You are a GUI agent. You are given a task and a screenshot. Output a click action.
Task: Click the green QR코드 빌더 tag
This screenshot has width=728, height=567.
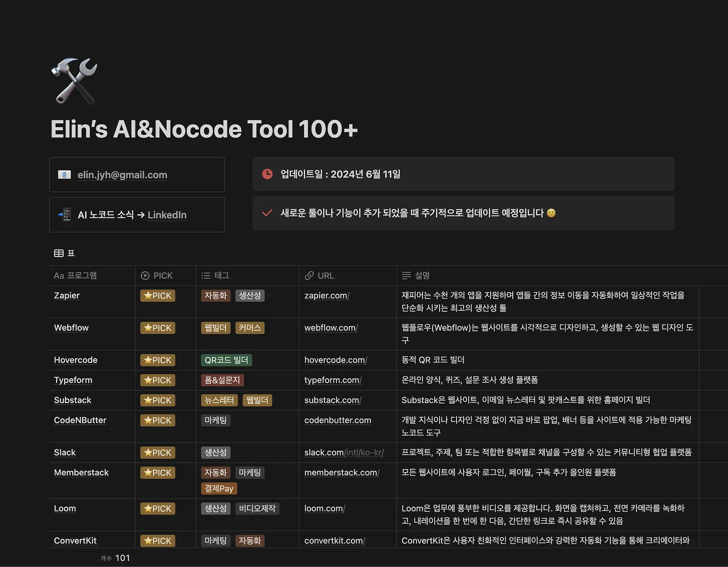click(226, 360)
